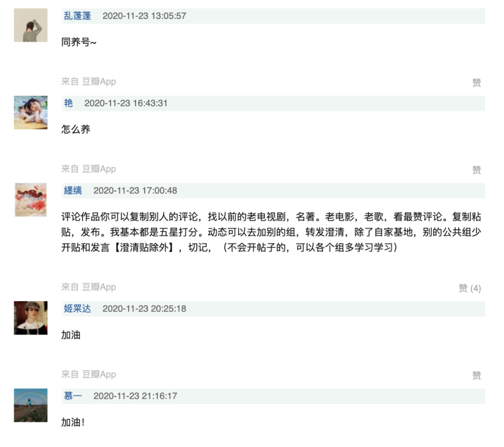
Task: Click 豆瓣App source under 姬罴达's comment
Action: pyautogui.click(x=98, y=374)
